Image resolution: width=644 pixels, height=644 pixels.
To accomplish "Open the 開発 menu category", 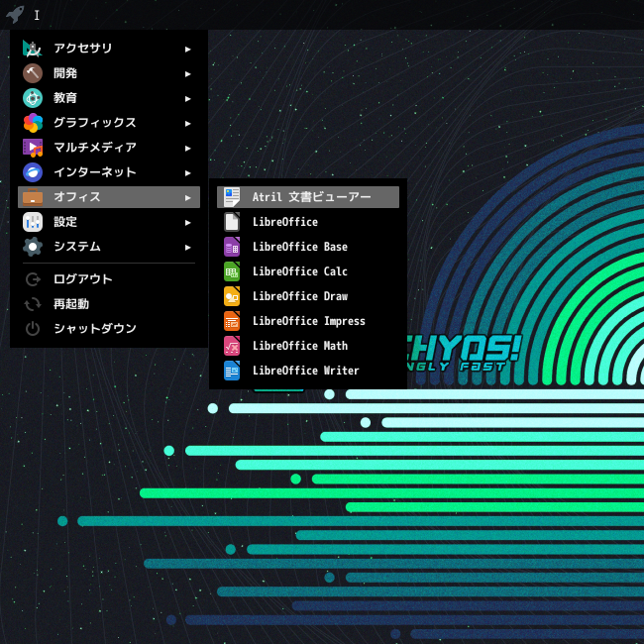I will pyautogui.click(x=109, y=73).
